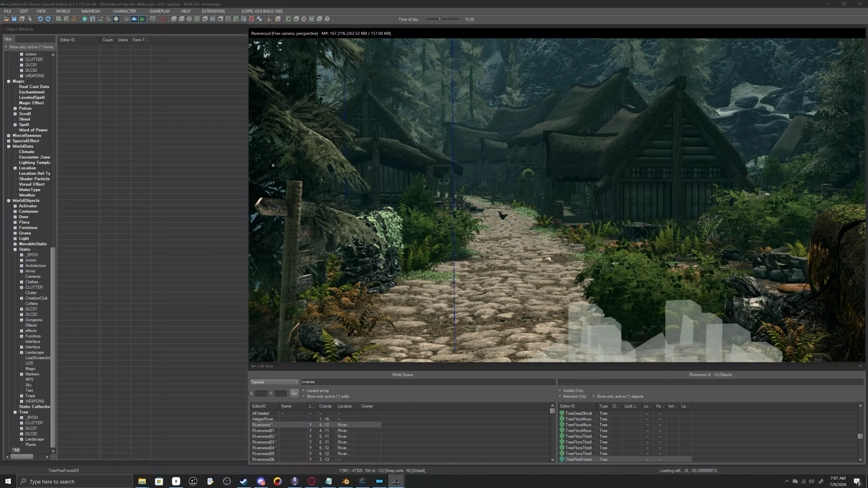Click the green square W toolbar icon
868x488 pixels.
click(x=312, y=19)
